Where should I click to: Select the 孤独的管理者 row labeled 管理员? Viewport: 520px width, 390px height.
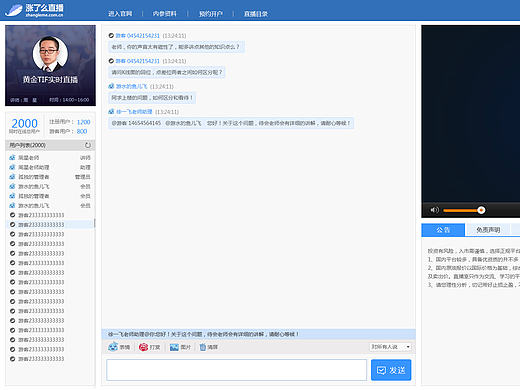(50, 177)
